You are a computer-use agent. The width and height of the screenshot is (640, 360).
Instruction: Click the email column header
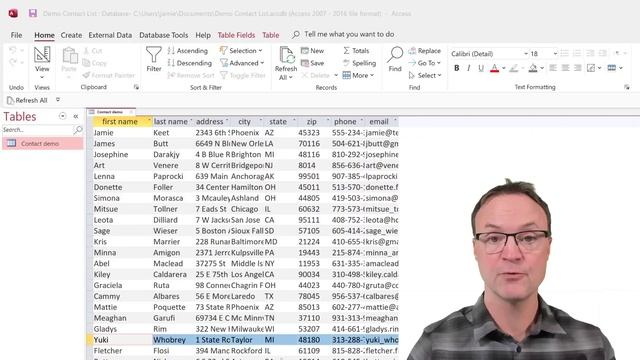(x=379, y=122)
